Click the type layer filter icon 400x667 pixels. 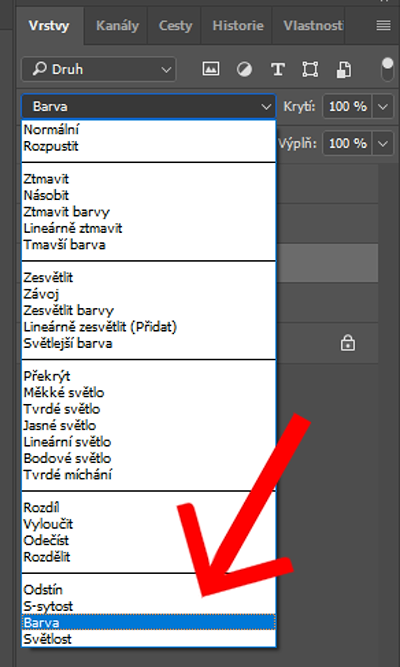click(x=277, y=69)
